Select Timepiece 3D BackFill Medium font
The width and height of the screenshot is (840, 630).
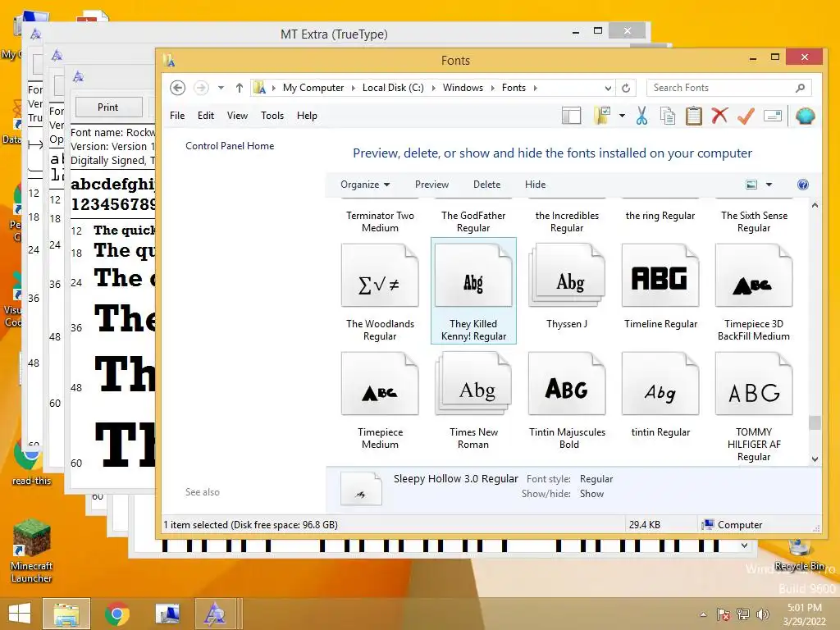pyautogui.click(x=754, y=292)
